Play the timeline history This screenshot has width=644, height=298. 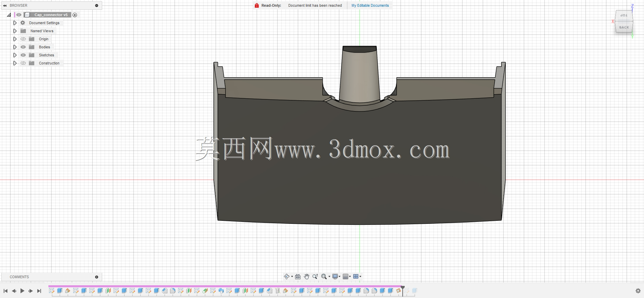pyautogui.click(x=22, y=291)
